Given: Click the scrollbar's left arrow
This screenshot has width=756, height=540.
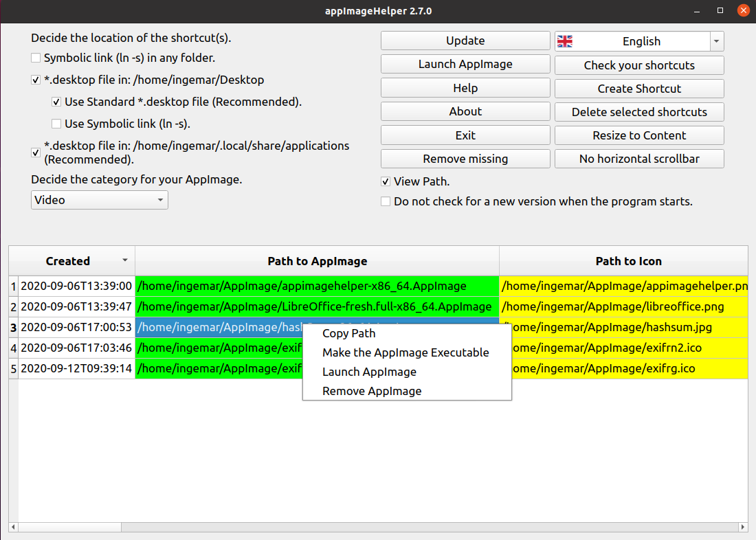Looking at the screenshot, I should point(14,528).
